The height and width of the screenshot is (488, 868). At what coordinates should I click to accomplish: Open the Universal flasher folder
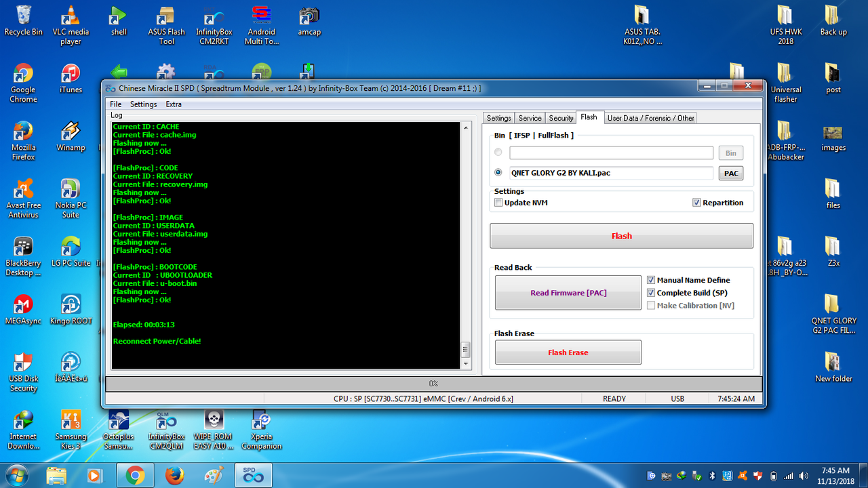pyautogui.click(x=785, y=83)
